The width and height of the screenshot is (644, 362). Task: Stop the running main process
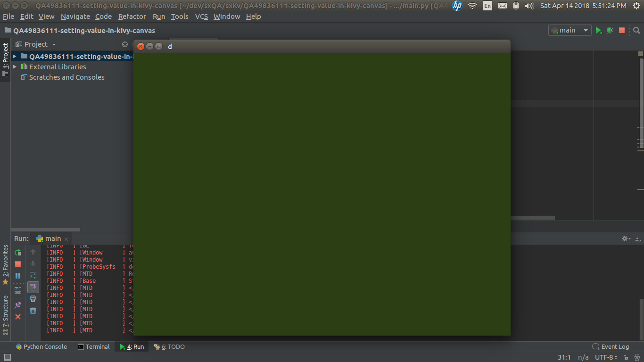[18, 263]
